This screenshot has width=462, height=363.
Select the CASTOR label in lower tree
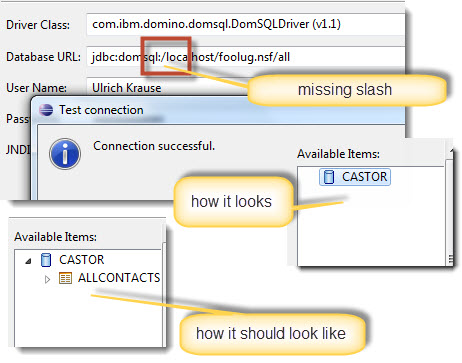point(82,260)
